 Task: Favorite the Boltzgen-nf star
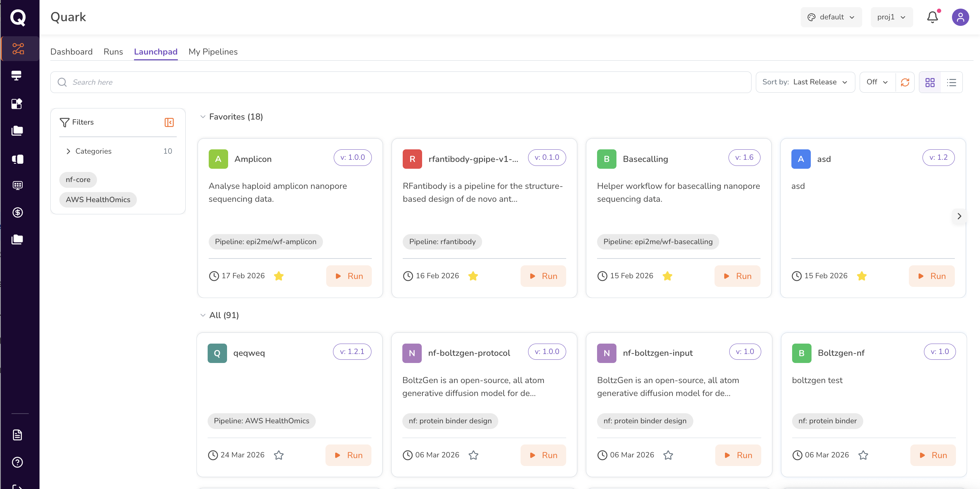pos(863,455)
